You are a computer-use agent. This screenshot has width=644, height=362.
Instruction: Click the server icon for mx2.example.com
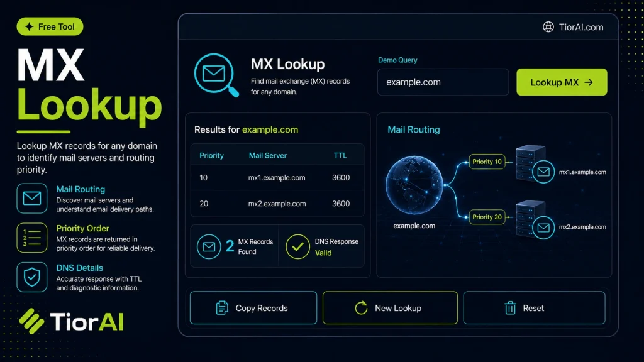pyautogui.click(x=530, y=218)
